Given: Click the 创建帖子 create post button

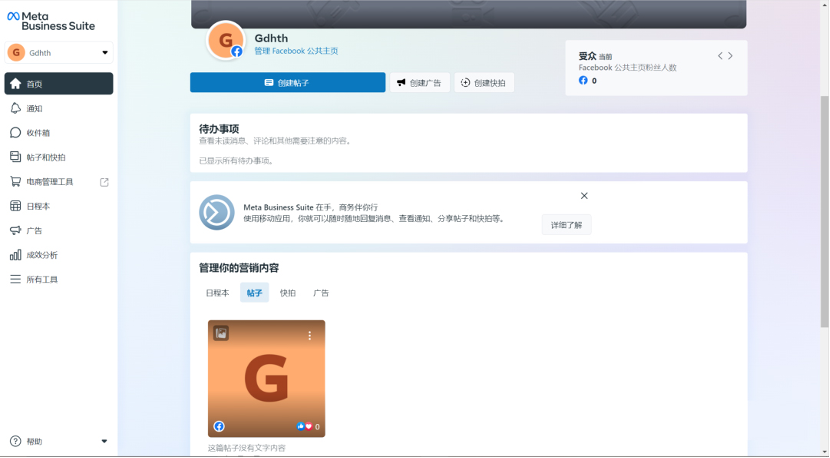Looking at the screenshot, I should [x=287, y=83].
